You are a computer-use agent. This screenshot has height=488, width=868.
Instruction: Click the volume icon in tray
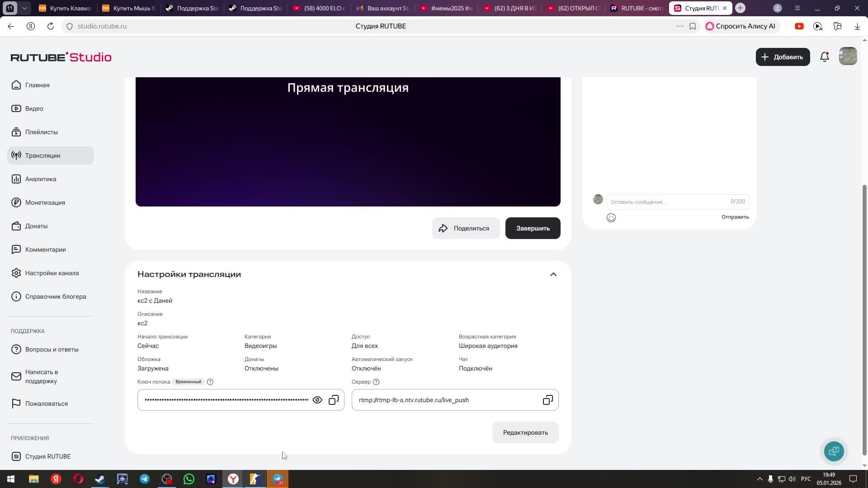[792, 479]
